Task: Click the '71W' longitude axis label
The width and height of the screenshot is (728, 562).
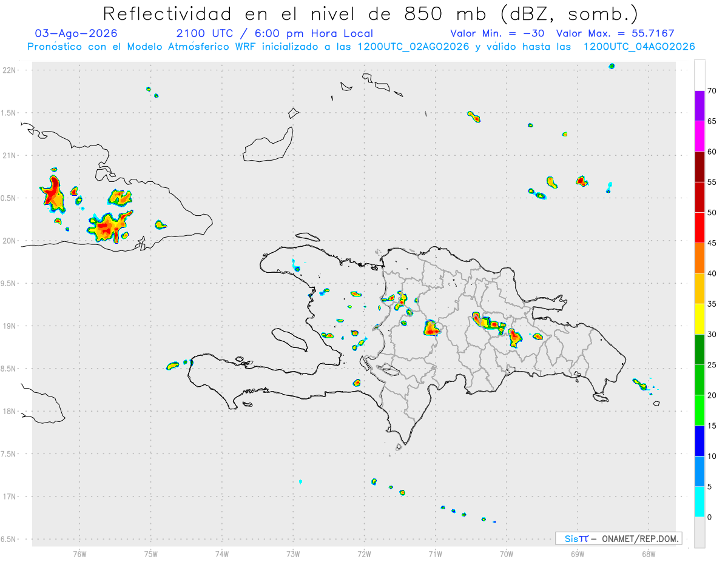Action: click(x=435, y=554)
